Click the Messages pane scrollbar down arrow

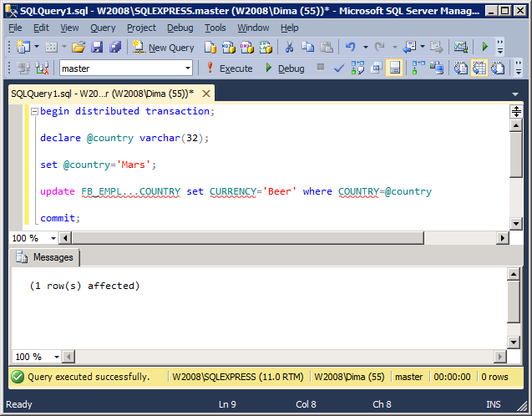[514, 342]
